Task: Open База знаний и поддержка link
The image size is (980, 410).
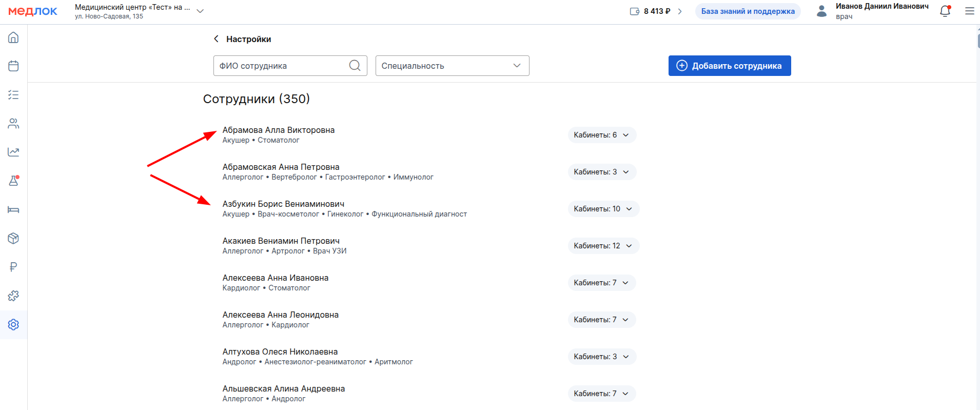Action: coord(748,11)
